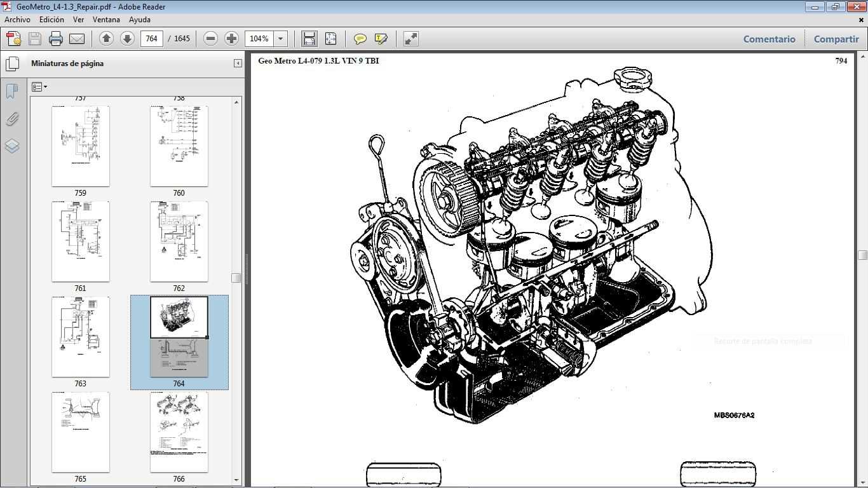
Task: Click the Create PDF toolbar icon
Action: coord(13,39)
